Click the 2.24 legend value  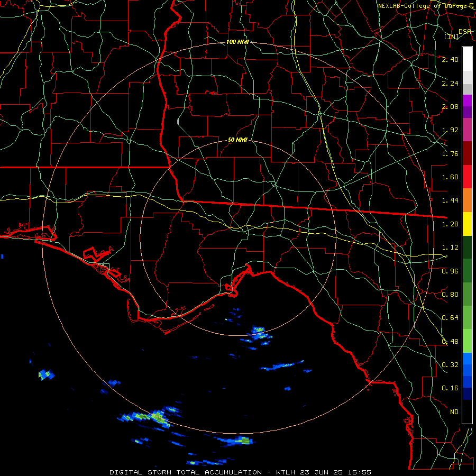450,83
